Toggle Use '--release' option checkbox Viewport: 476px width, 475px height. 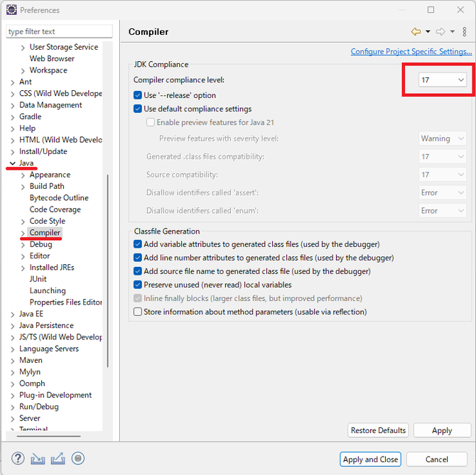pos(138,95)
